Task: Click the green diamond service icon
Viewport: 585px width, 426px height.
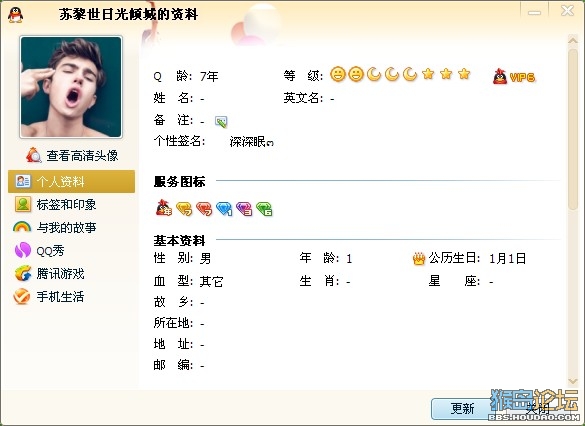Action: pyautogui.click(x=265, y=209)
